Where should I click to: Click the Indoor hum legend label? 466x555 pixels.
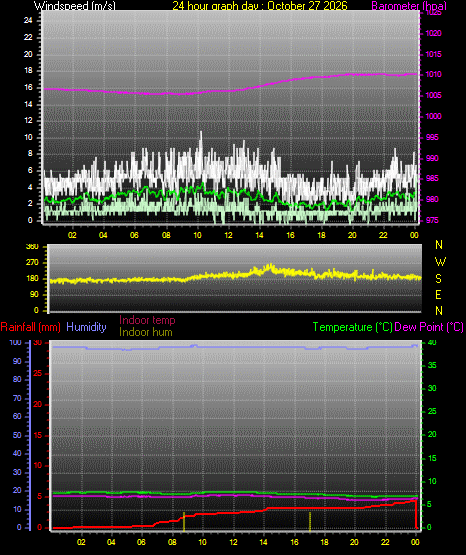point(146,332)
